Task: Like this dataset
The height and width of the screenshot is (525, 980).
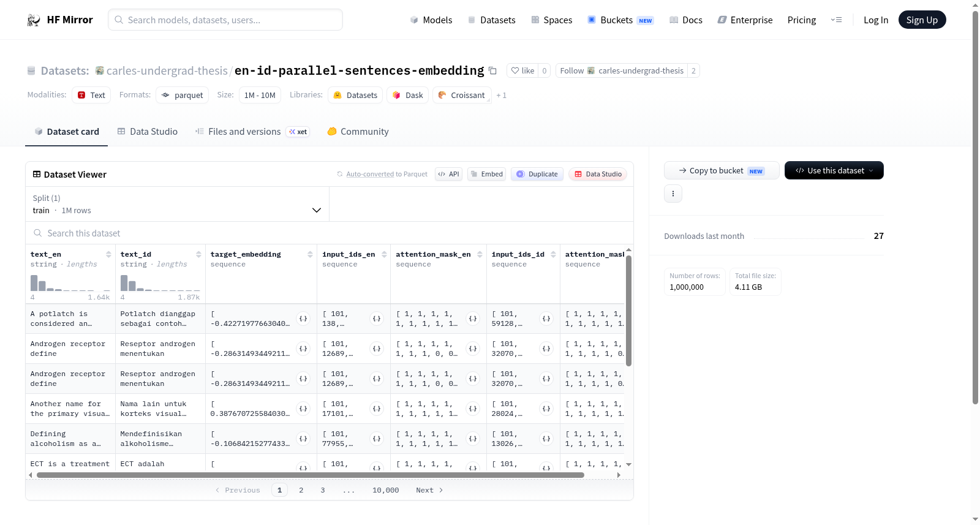Action: pos(522,70)
